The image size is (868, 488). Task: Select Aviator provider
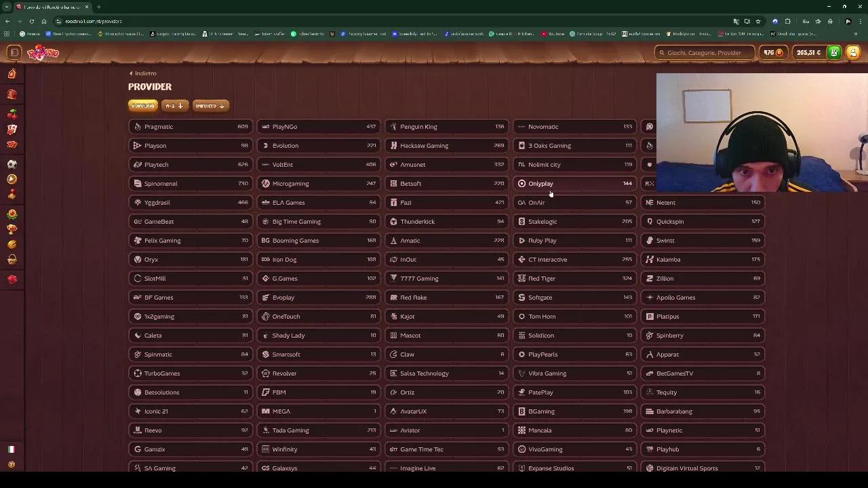click(446, 430)
